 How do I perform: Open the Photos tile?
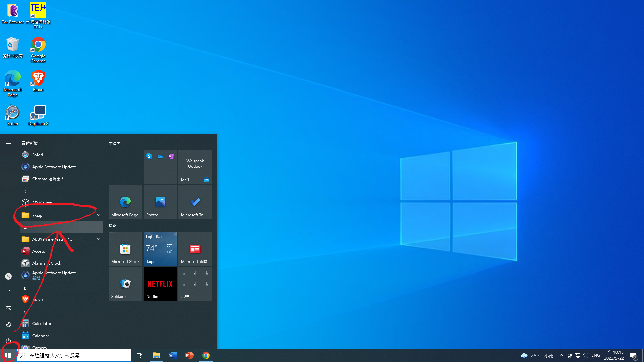tap(160, 202)
